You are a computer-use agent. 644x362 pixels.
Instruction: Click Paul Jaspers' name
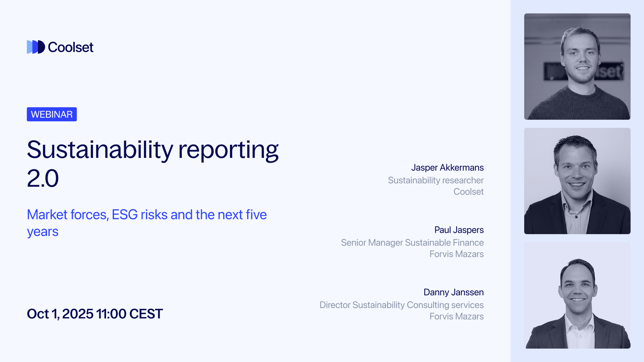[459, 230]
